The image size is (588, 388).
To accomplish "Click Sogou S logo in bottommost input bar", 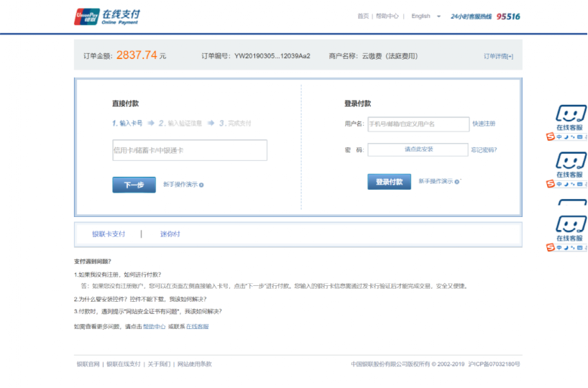I will coord(551,247).
